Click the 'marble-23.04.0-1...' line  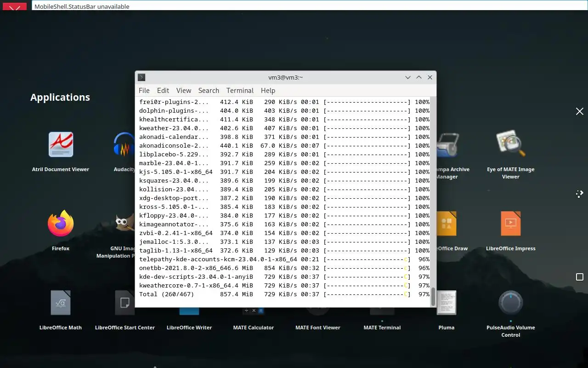pyautogui.click(x=284, y=163)
